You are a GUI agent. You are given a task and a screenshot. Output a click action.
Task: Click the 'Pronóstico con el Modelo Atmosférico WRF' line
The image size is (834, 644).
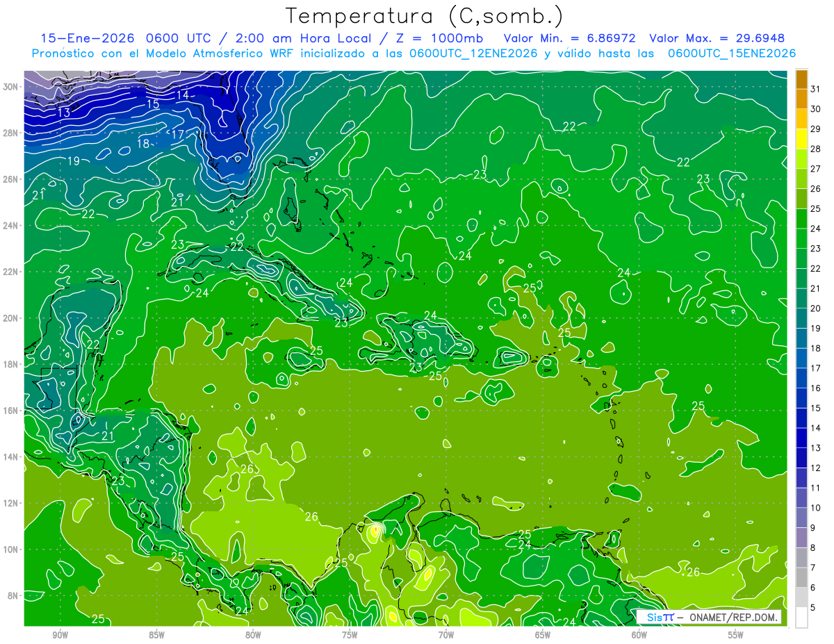tap(162, 53)
